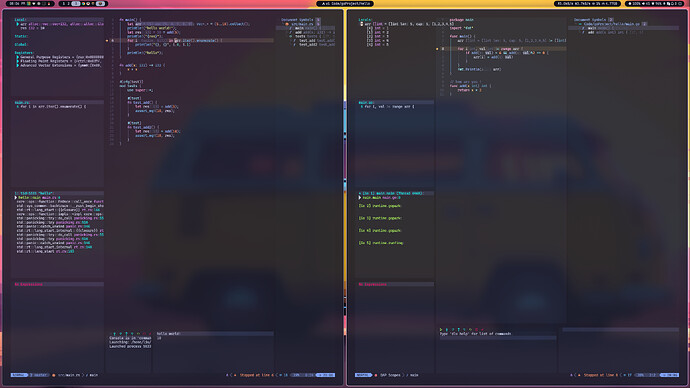Select test_add symbol in Rust Document Symbols

(308, 40)
